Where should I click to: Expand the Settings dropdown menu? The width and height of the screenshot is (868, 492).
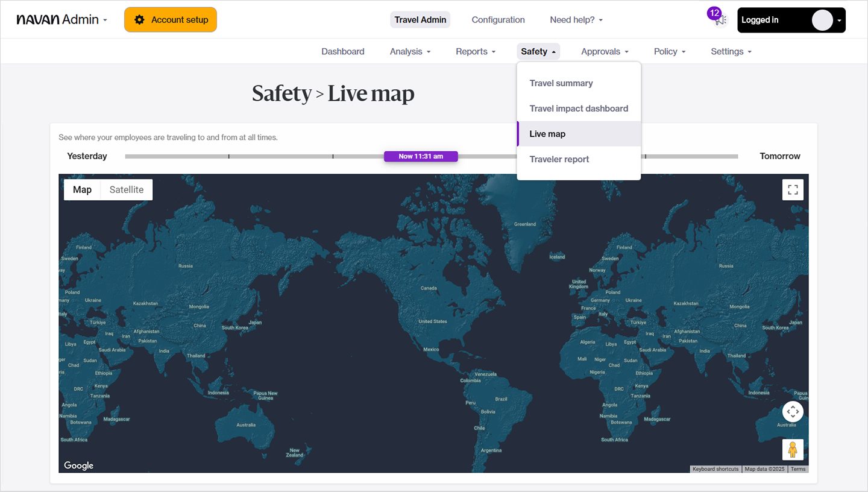click(x=731, y=52)
